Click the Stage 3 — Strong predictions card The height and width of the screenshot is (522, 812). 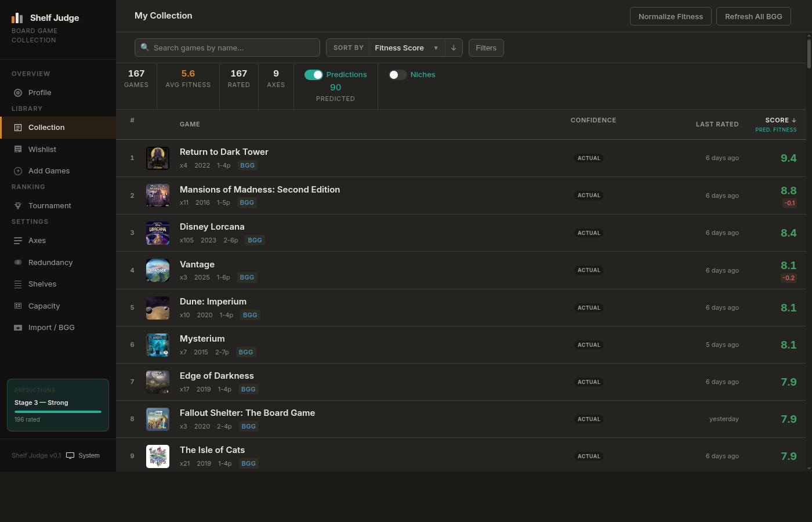click(58, 405)
